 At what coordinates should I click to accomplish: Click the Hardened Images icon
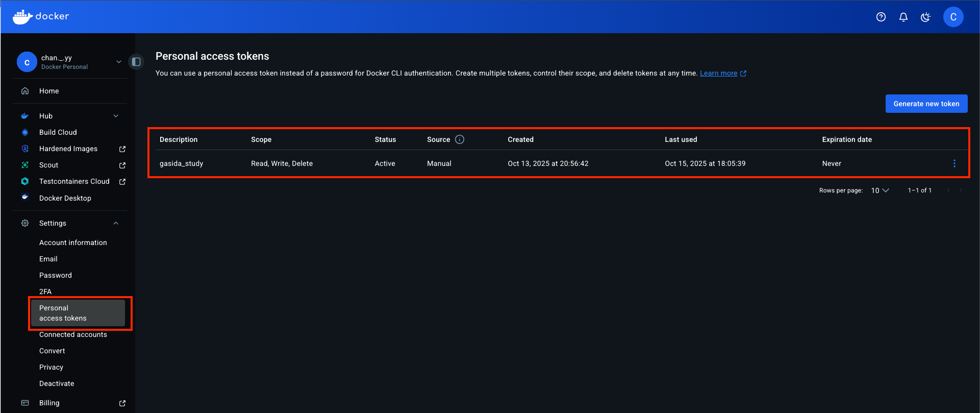[25, 149]
